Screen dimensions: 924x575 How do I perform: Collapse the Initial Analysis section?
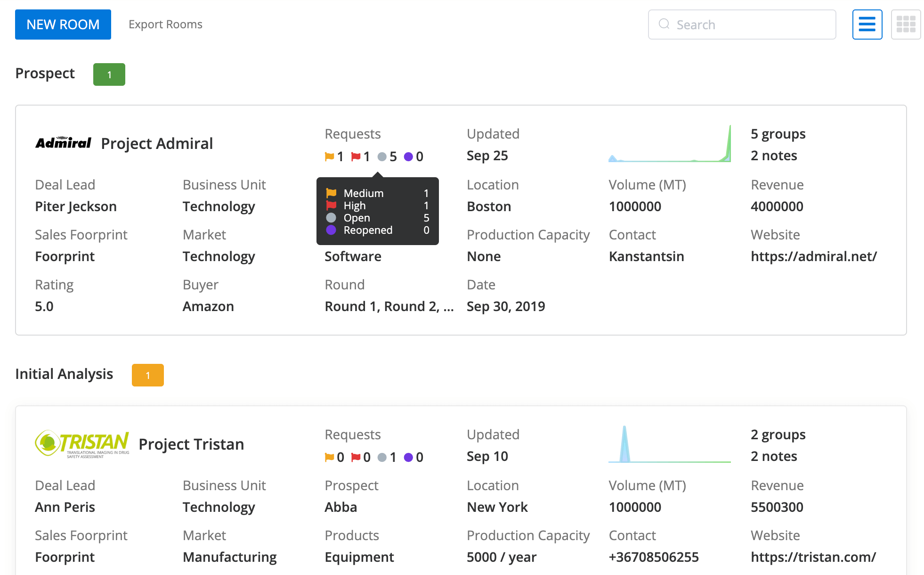coord(64,374)
